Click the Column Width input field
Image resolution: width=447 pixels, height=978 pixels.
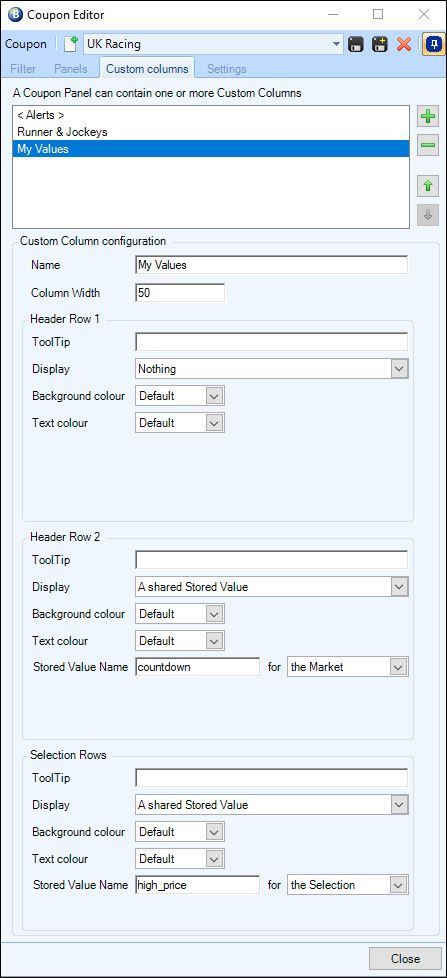[x=180, y=293]
